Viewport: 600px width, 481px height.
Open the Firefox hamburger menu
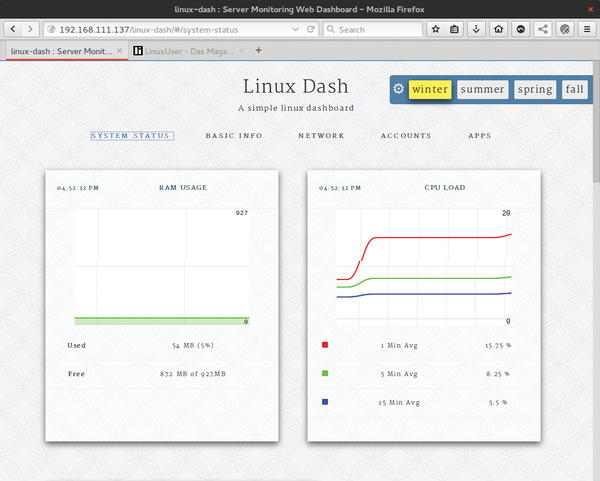[587, 29]
